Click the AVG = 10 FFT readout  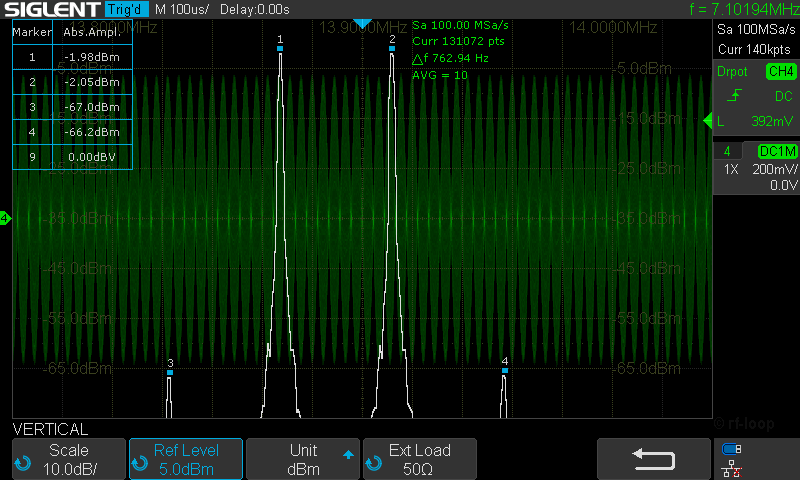[x=440, y=75]
